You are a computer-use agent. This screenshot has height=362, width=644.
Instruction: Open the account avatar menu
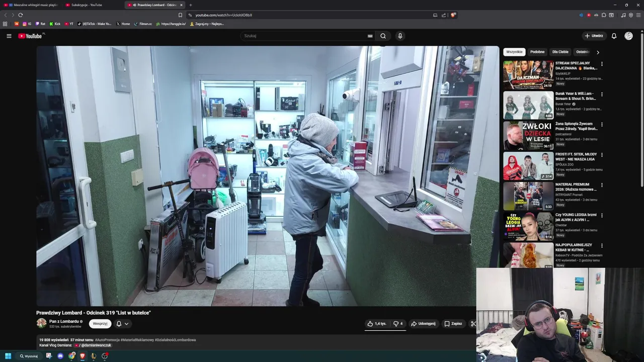(x=628, y=36)
